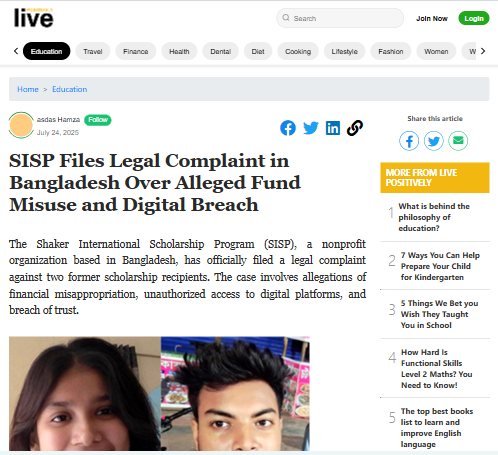Focus the Search input field

[x=340, y=18]
